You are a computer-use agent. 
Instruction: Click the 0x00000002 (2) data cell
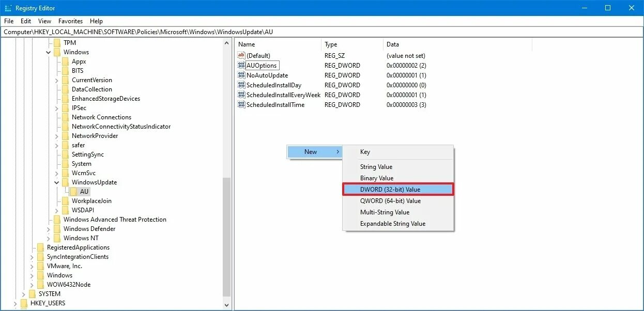pos(406,66)
